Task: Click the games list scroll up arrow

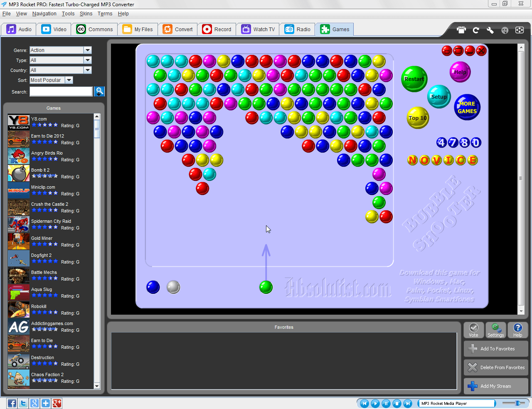Action: pyautogui.click(x=97, y=117)
